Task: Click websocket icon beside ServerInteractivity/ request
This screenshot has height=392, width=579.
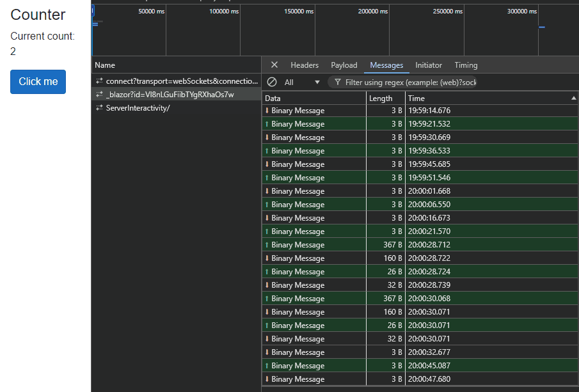Action: pos(99,108)
